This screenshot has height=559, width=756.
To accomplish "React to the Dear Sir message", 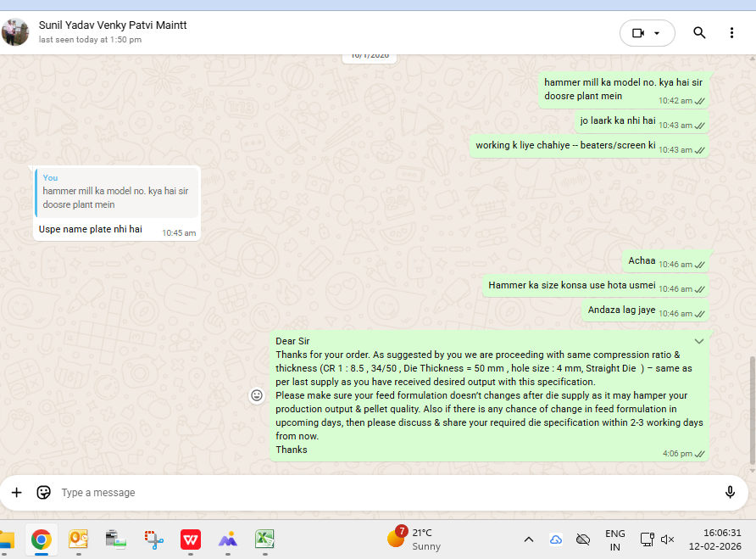I will [256, 395].
